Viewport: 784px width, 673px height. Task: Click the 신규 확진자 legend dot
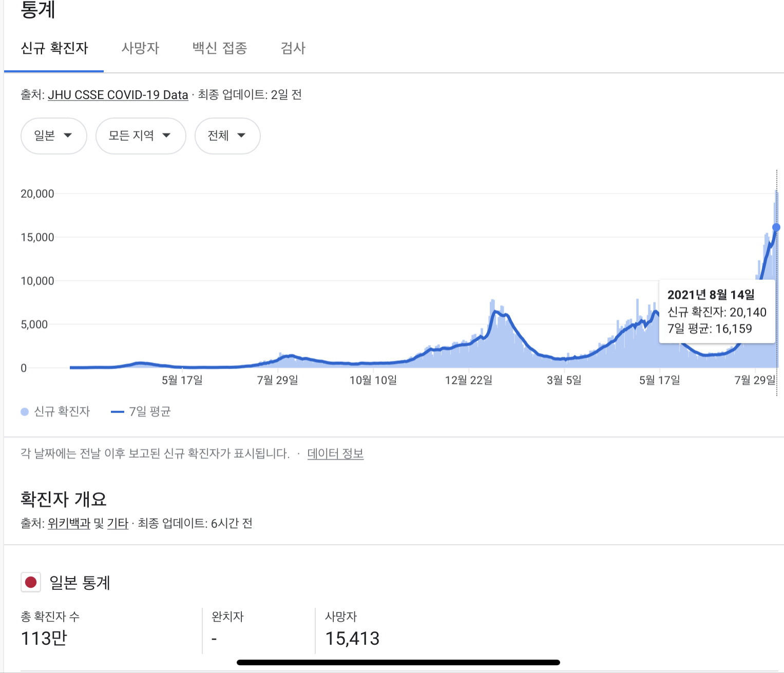(25, 412)
